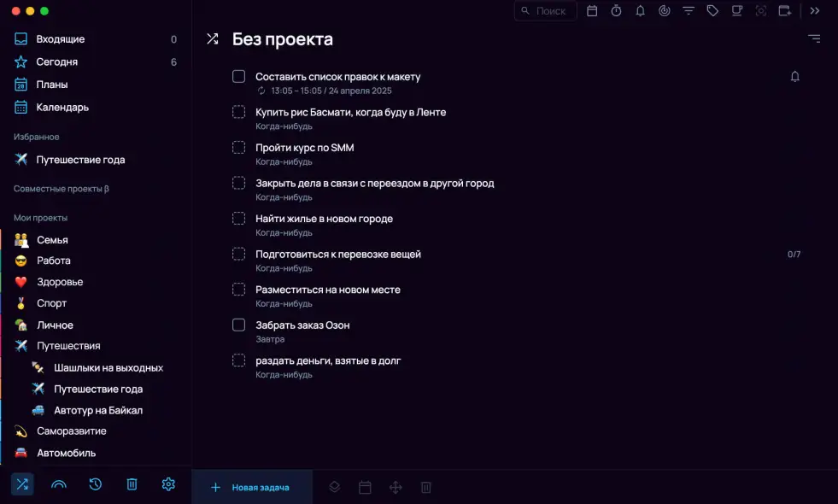Screen dimensions: 838x504
Task: Open notifications via the bell icon
Action: pos(640,11)
